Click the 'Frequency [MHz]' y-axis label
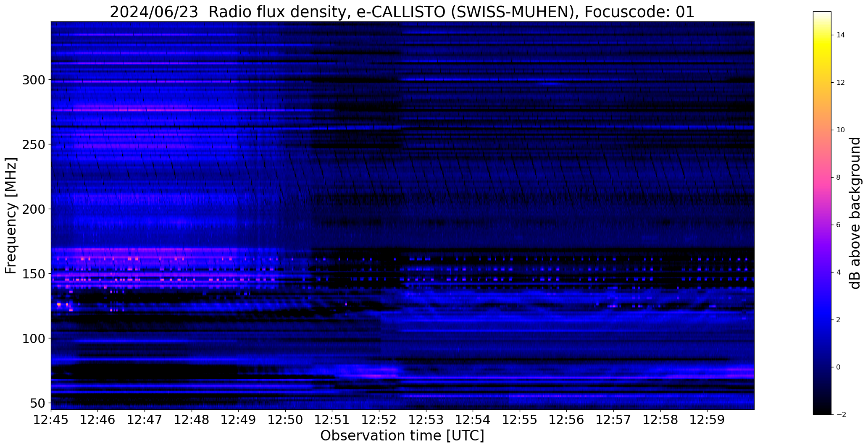Image resolution: width=868 pixels, height=448 pixels. [x=11, y=215]
